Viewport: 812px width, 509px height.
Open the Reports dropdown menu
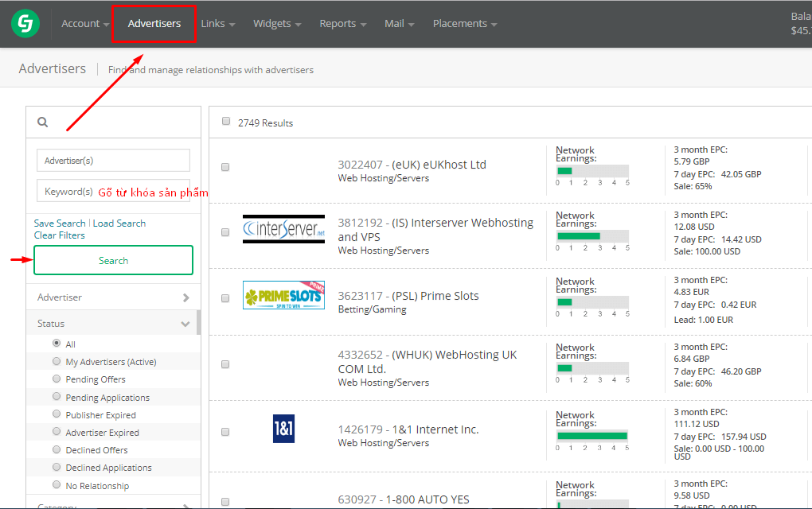342,24
